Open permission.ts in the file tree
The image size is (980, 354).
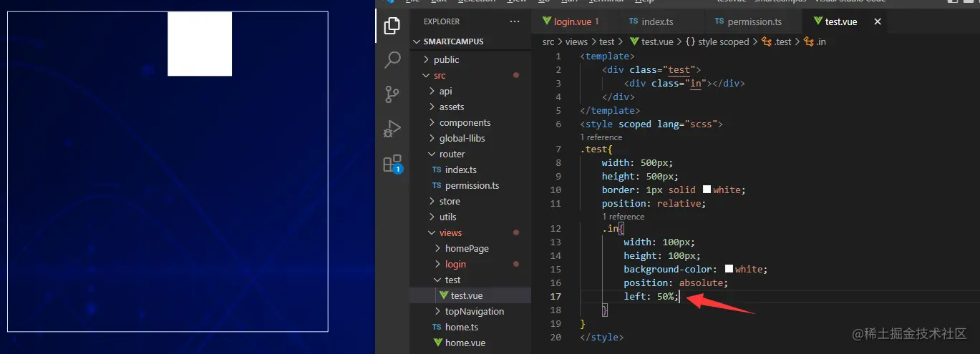click(x=470, y=185)
